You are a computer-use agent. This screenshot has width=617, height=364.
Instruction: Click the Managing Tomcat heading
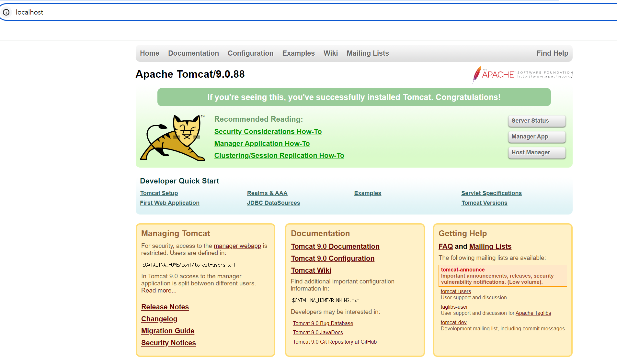[x=176, y=234]
